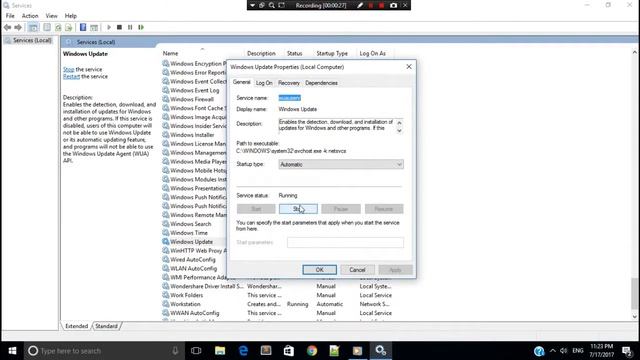Click the Stop button in the dialog
This screenshot has width=640, height=360.
[x=298, y=209]
